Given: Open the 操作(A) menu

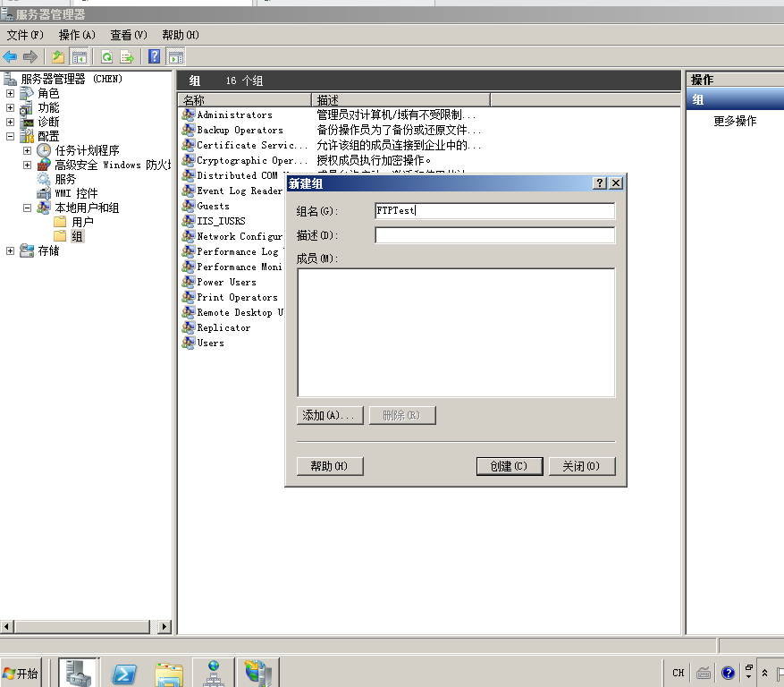Looking at the screenshot, I should [x=77, y=35].
